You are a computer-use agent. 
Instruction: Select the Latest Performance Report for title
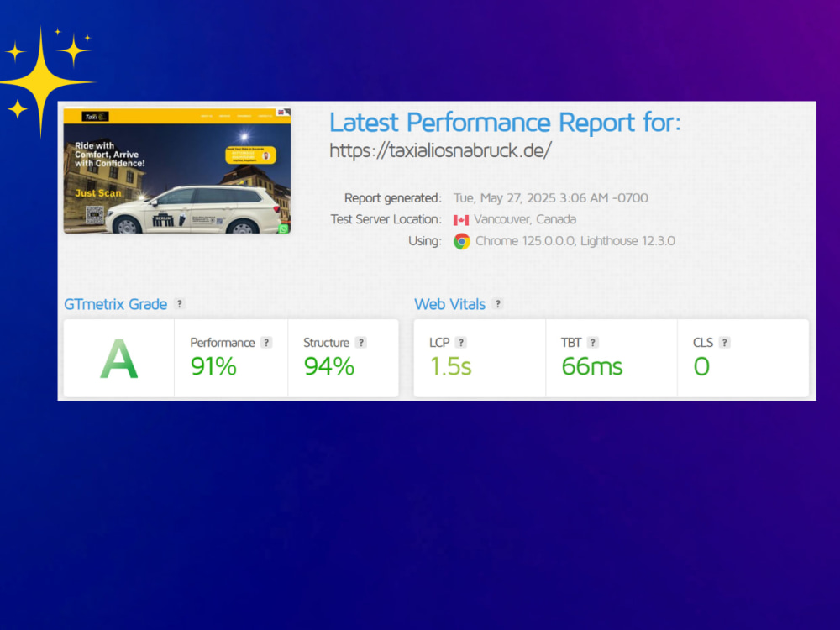(x=505, y=122)
